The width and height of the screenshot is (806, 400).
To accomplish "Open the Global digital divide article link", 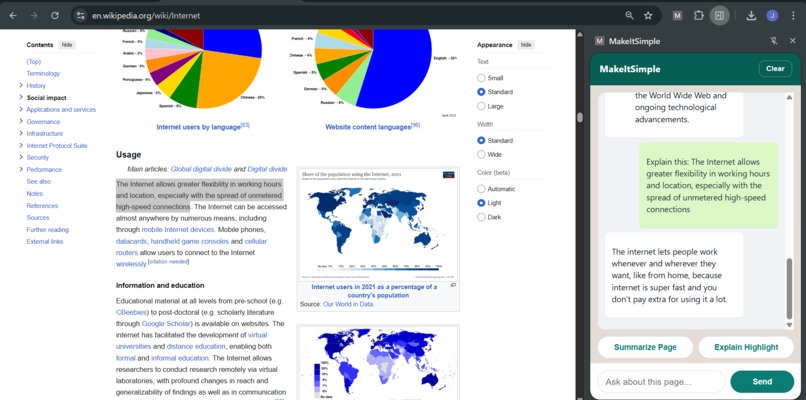I will click(201, 169).
